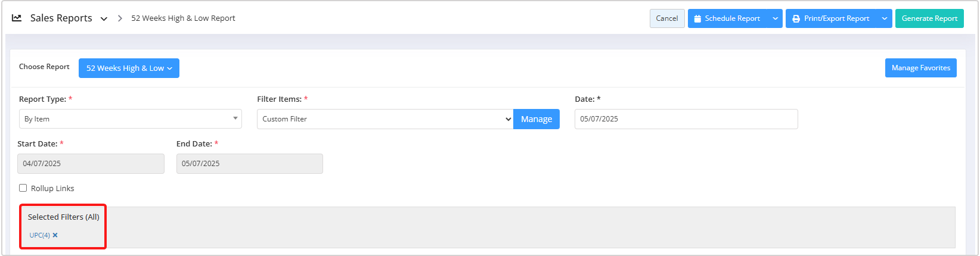This screenshot has width=980, height=256.
Task: Expand the Sales Reports chevron dropdown
Action: [x=104, y=19]
